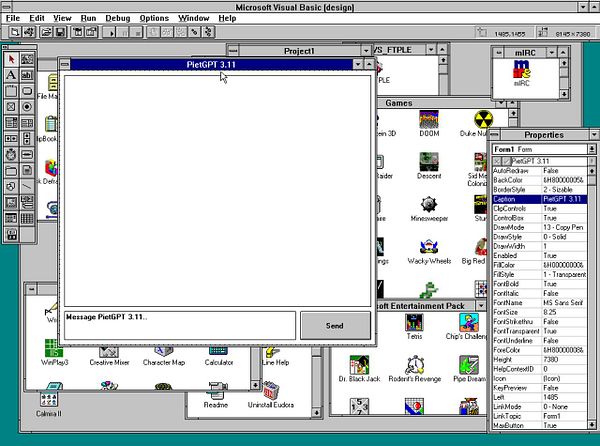Click the cancel X button in Properties
Screen dimensions: 600x446
[497, 161]
